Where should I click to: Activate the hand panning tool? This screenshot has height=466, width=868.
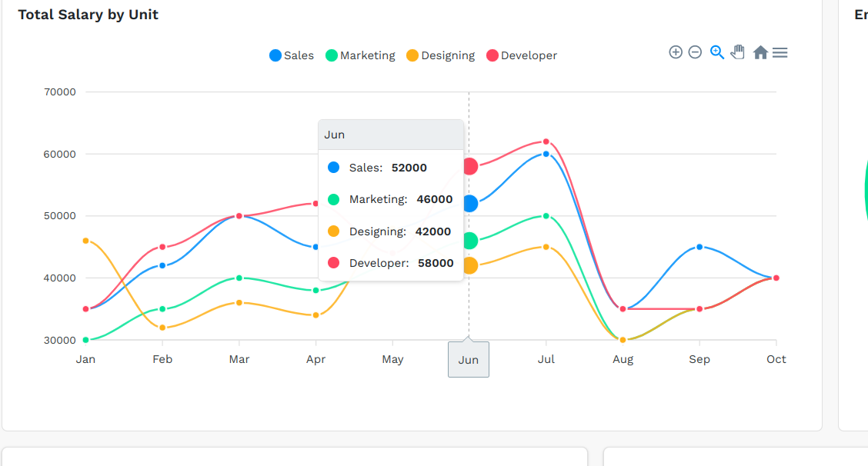point(738,52)
